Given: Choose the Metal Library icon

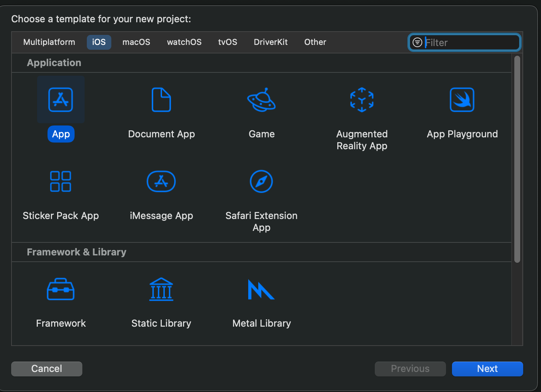Looking at the screenshot, I should (x=261, y=289).
